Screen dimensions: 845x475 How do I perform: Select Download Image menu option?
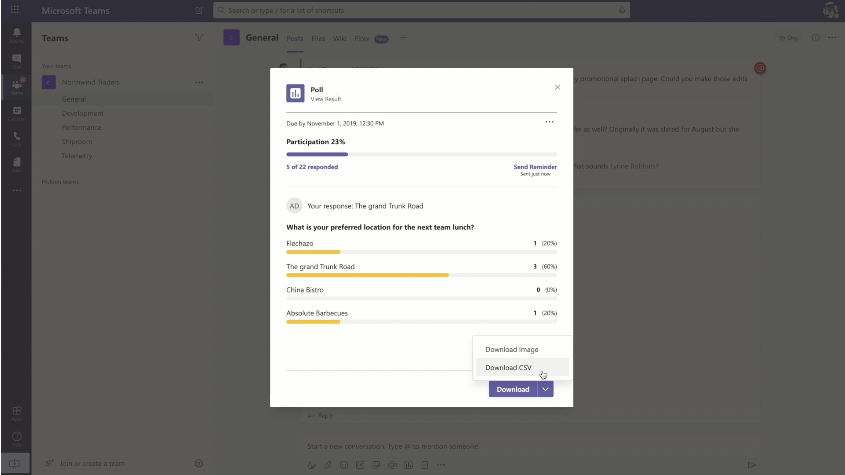point(512,349)
